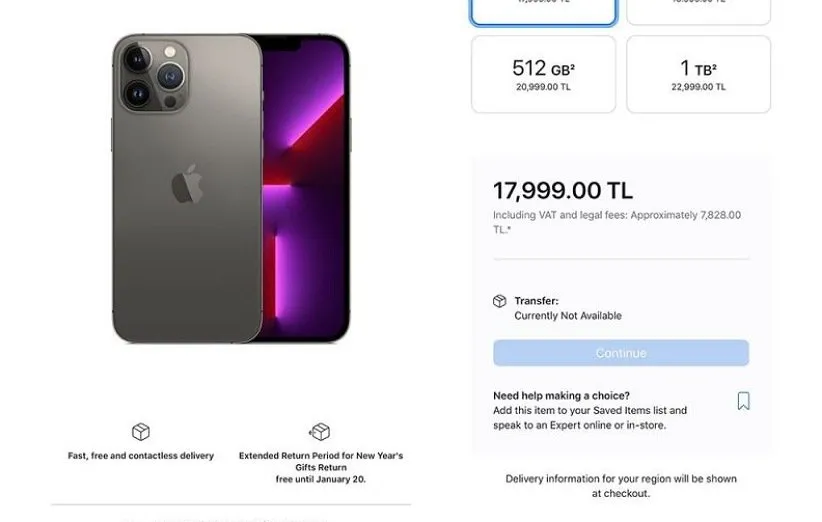The width and height of the screenshot is (822, 522).
Task: Click the Apple logo on the iPhone back
Action: pyautogui.click(x=187, y=184)
